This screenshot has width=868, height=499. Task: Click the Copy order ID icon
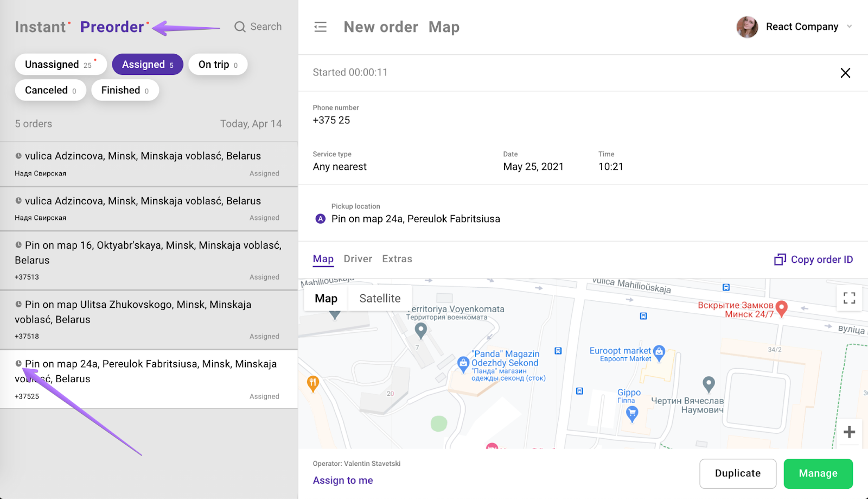coord(780,260)
